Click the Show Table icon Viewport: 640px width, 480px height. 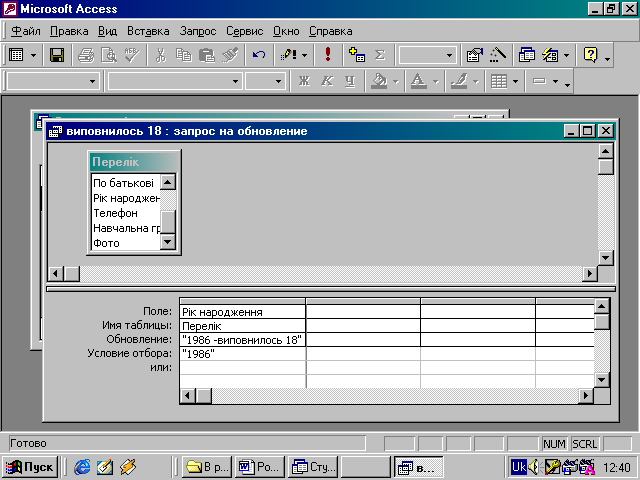[x=357, y=55]
